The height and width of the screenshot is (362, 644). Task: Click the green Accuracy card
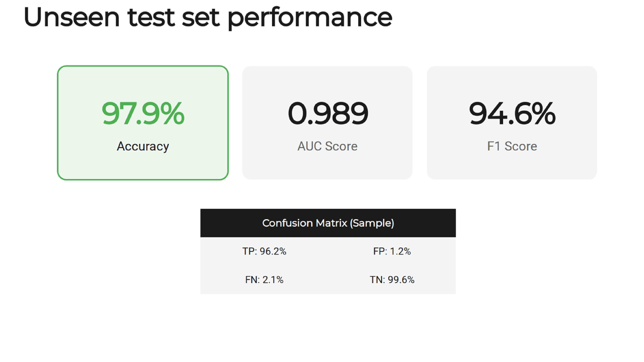click(143, 123)
